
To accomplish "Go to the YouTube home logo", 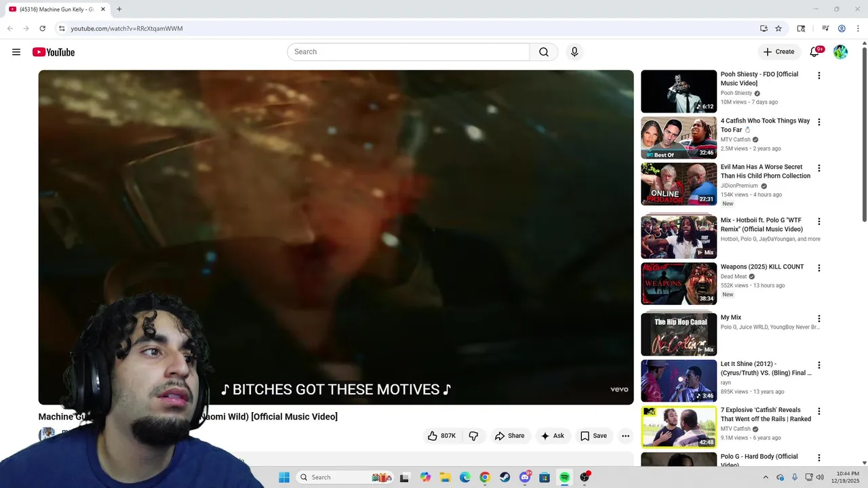I will pos(54,52).
